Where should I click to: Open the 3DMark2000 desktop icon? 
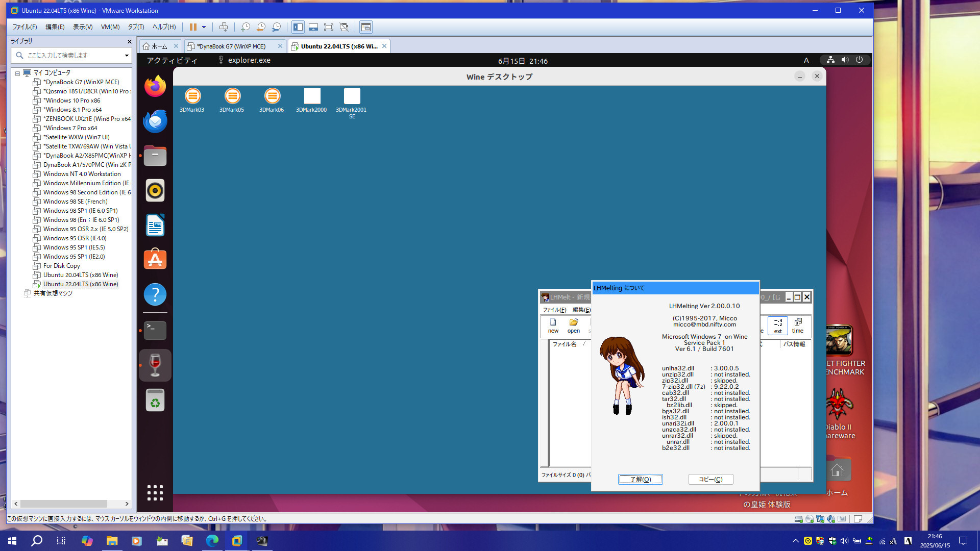pos(311,100)
